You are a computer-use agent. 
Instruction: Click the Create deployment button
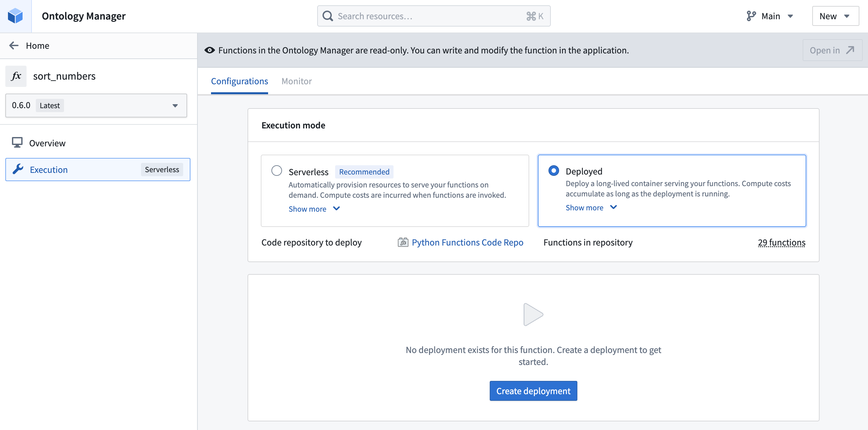coord(533,391)
